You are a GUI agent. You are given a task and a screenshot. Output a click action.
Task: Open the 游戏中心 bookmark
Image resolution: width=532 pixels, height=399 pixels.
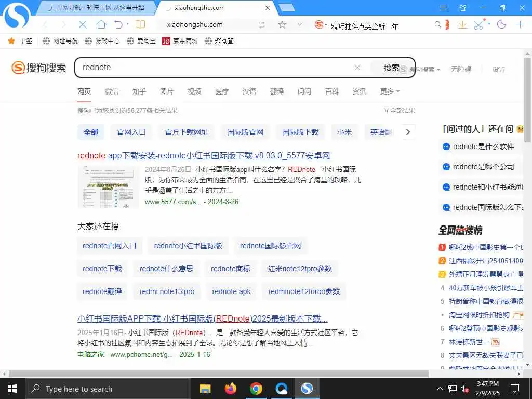102,41
